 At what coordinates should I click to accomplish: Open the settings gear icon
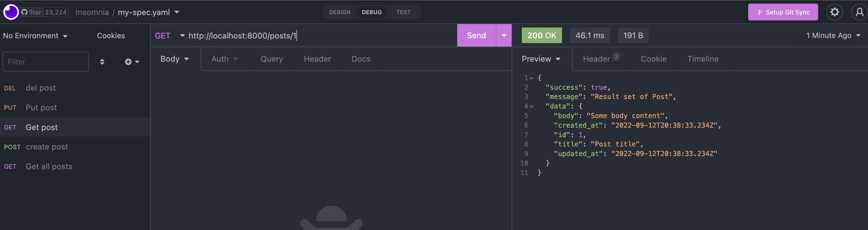[x=834, y=12]
